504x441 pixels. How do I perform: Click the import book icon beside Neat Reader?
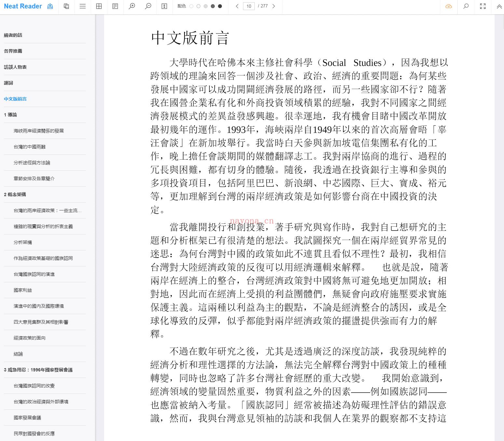pyautogui.click(x=50, y=6)
